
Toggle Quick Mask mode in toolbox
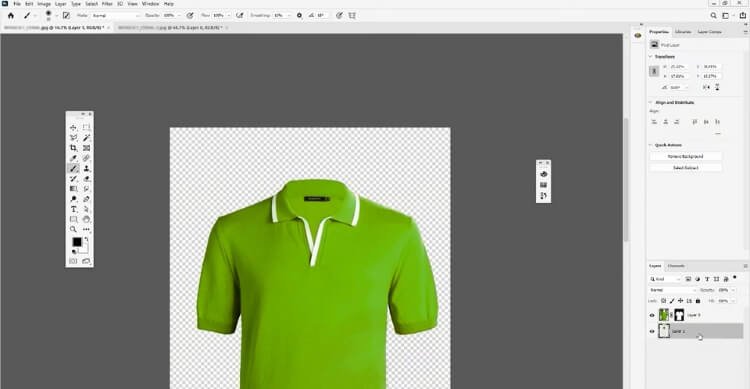73,261
